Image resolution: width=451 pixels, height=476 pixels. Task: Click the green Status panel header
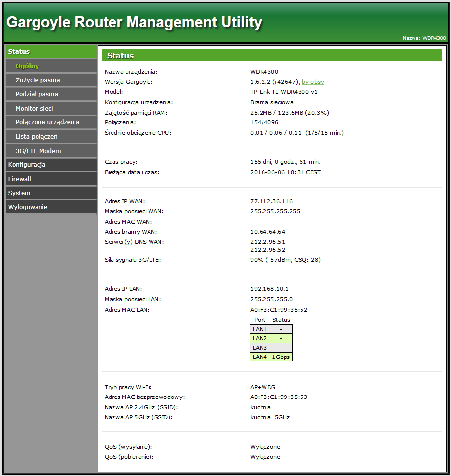coord(271,56)
